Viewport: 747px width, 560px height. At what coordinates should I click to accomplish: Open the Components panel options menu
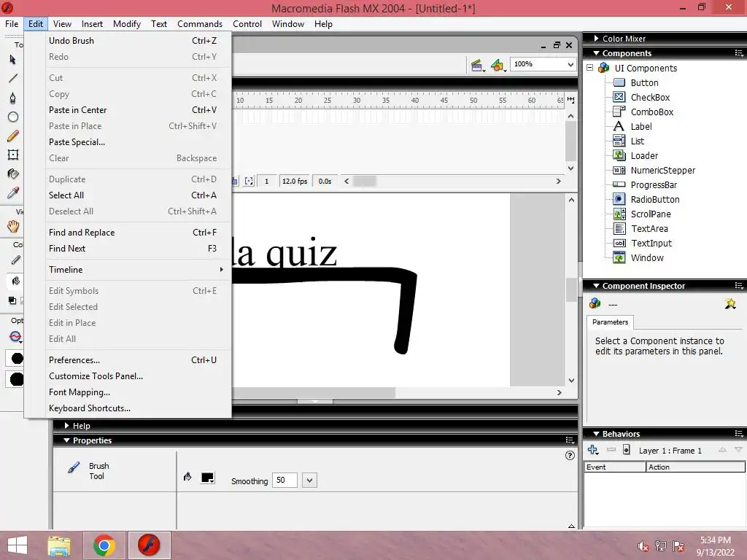(x=739, y=52)
